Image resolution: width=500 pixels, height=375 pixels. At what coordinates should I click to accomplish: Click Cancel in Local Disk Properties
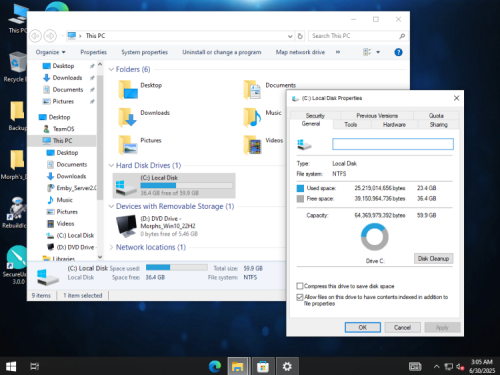point(402,327)
